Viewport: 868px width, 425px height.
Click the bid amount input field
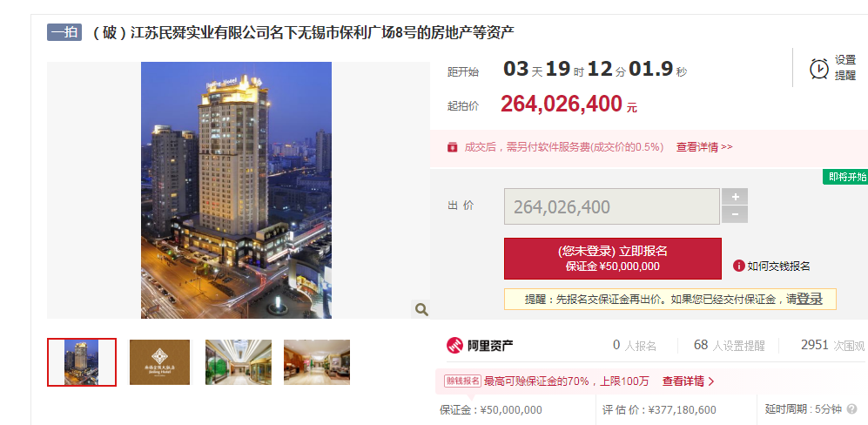tap(612, 206)
